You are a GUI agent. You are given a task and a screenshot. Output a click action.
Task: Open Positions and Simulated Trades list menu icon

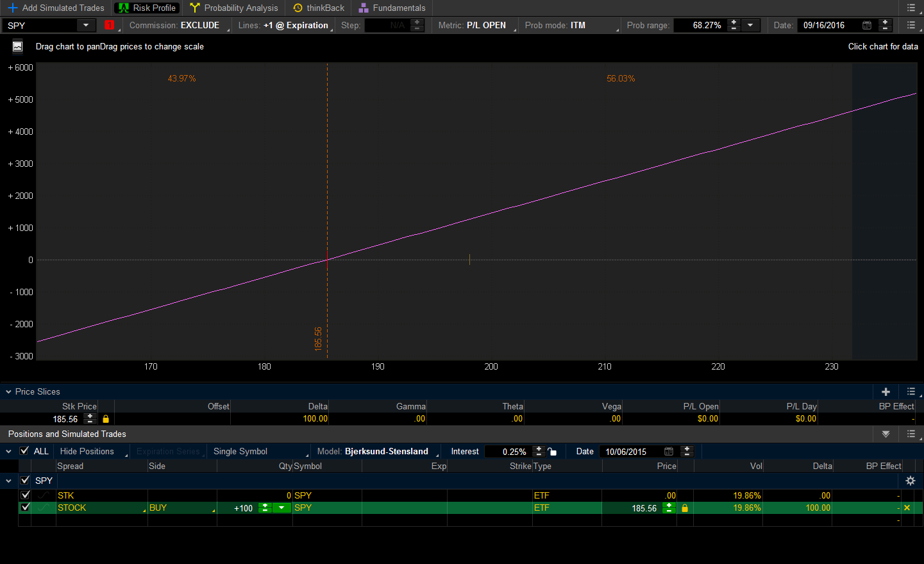[x=911, y=434]
